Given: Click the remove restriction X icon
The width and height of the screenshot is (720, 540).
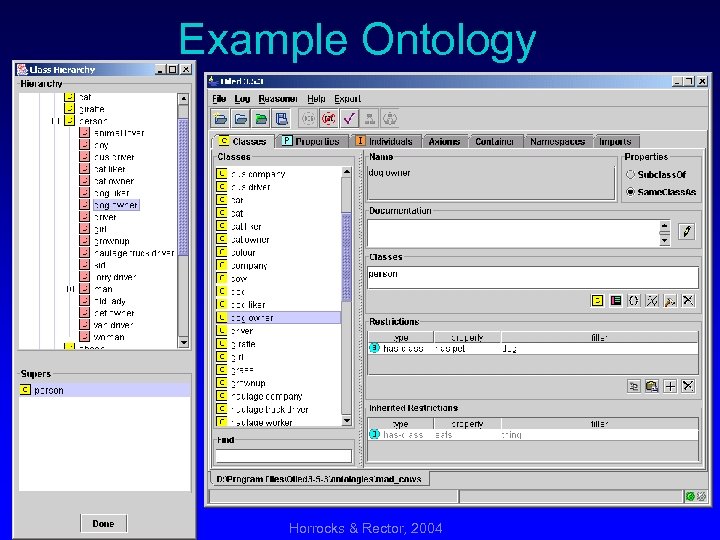Looking at the screenshot, I should pos(688,386).
